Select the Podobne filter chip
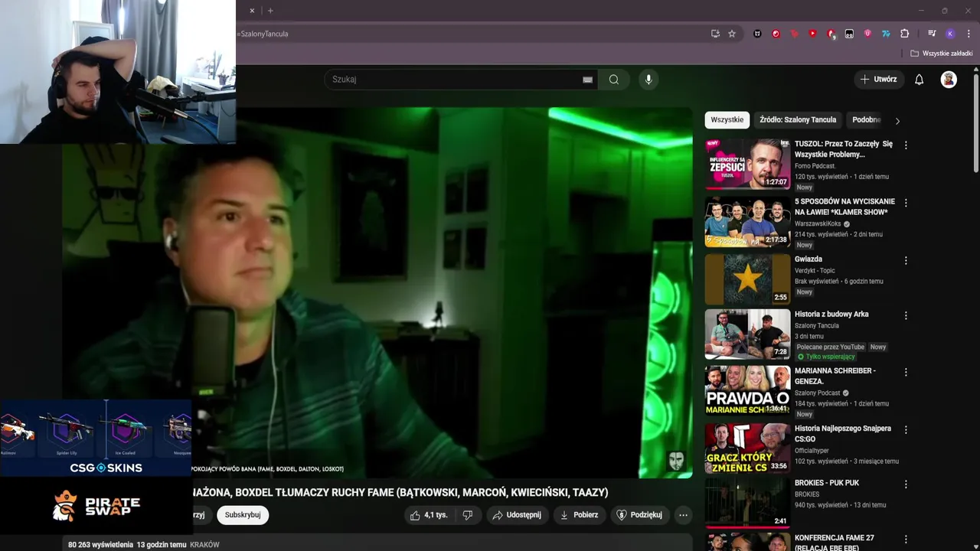This screenshot has height=551, width=980. point(866,120)
